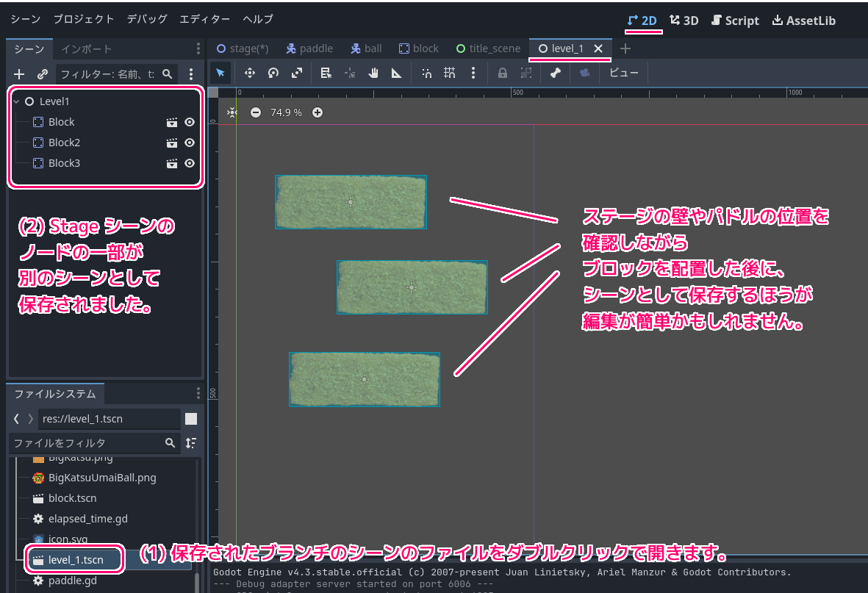Image resolution: width=868 pixels, height=593 pixels.
Task: Click the project camera override icon
Action: click(x=584, y=73)
